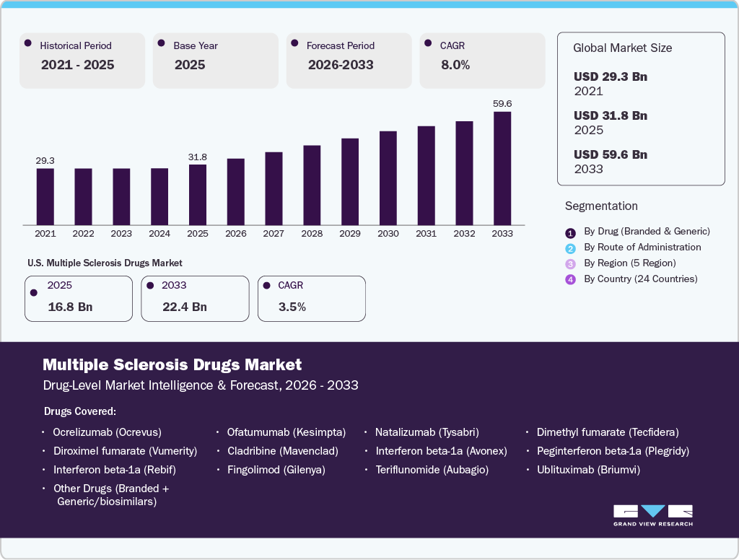
Task: Click By Region (5 Region) text
Action: 630,263
